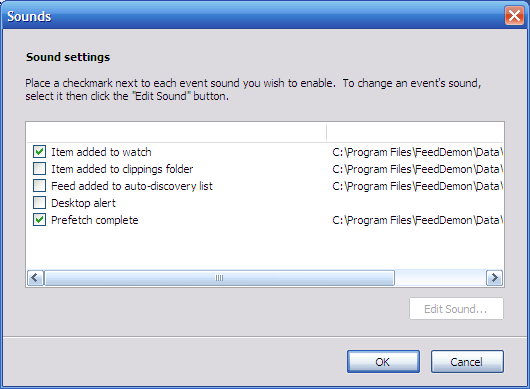Click the sound path of Prefetch complete
Viewport: 530px width, 389px height.
tap(418, 220)
